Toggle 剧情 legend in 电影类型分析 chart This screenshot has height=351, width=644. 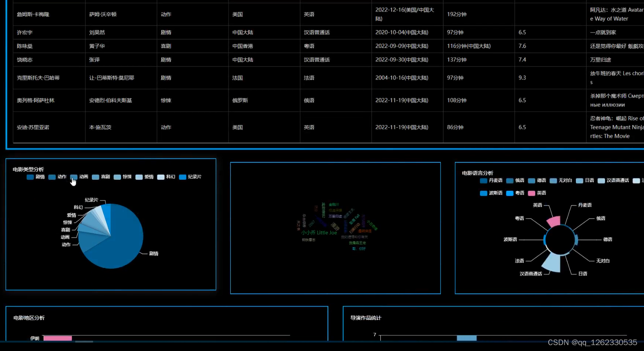36,177
